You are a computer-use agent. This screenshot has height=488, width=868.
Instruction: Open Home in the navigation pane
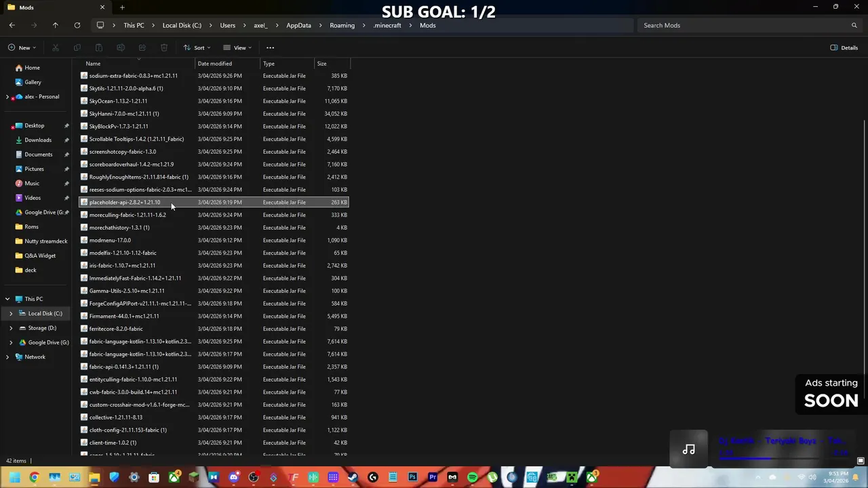tap(32, 68)
